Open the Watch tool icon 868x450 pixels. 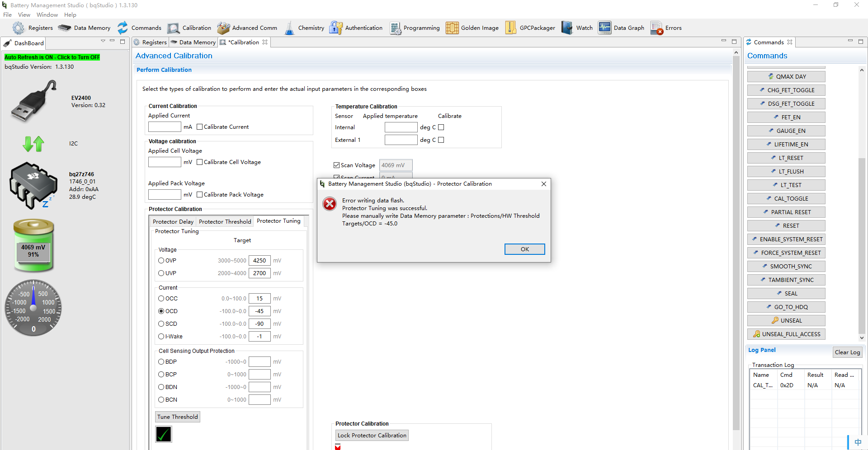click(567, 28)
